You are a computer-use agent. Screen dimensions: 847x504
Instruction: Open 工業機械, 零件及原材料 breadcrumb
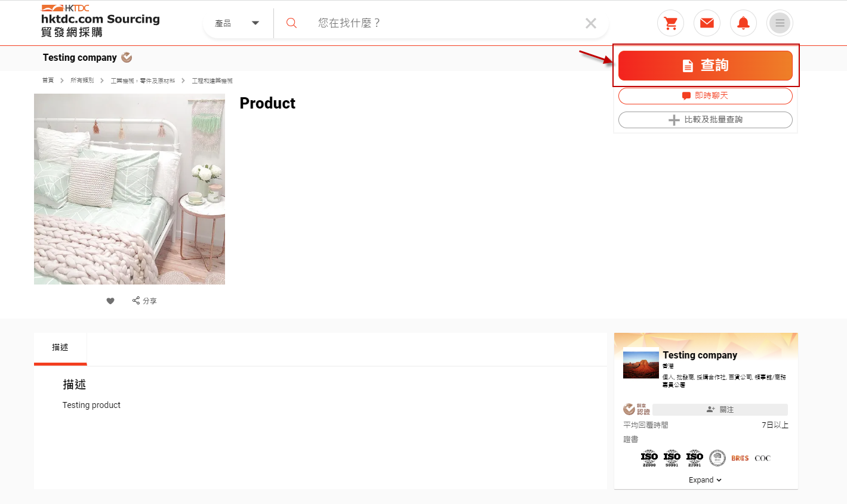coord(143,81)
